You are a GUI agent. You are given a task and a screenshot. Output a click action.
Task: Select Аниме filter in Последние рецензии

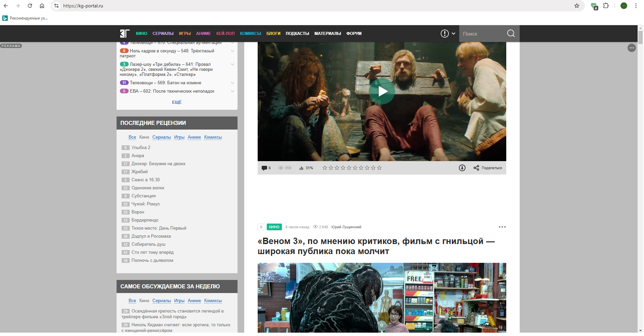(x=194, y=137)
